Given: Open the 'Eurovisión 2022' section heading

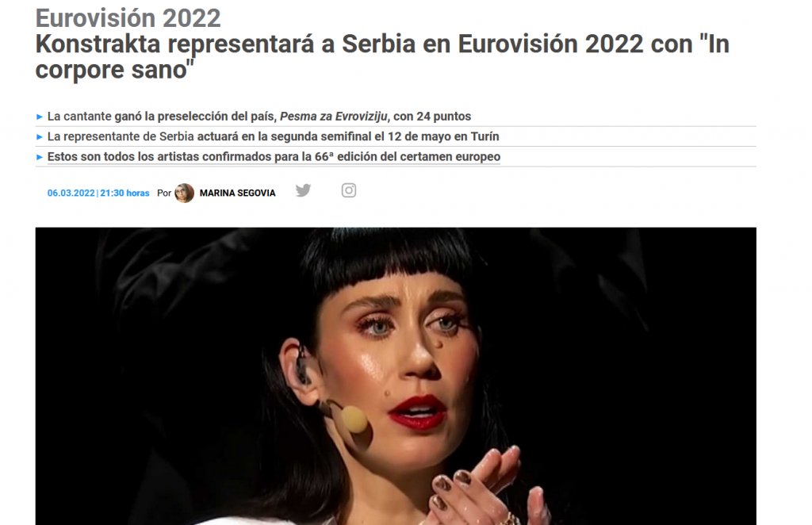Looking at the screenshot, I should tap(128, 18).
